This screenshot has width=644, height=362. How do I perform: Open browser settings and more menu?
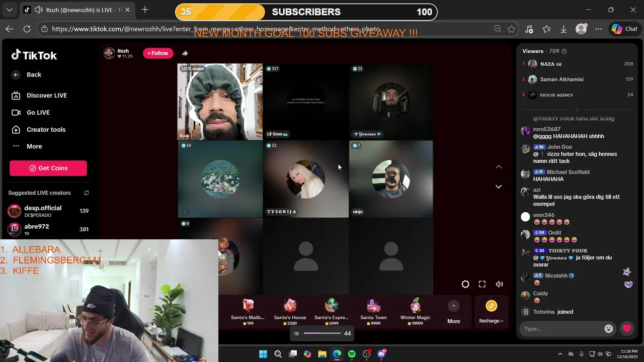pyautogui.click(x=598, y=29)
